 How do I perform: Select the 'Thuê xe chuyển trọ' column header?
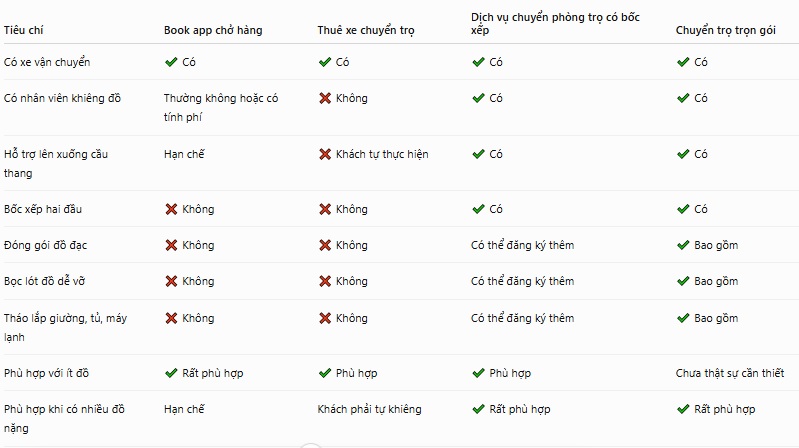(x=366, y=30)
